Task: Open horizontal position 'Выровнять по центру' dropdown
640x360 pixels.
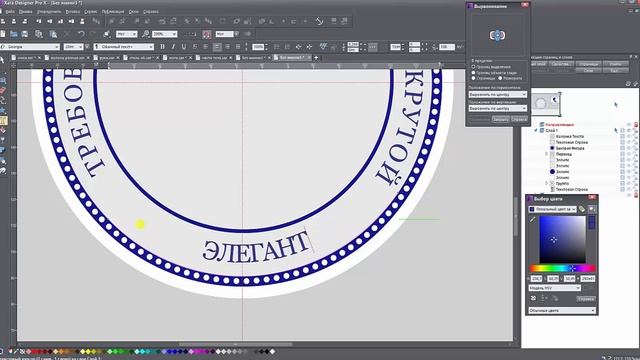Action: [x=498, y=94]
